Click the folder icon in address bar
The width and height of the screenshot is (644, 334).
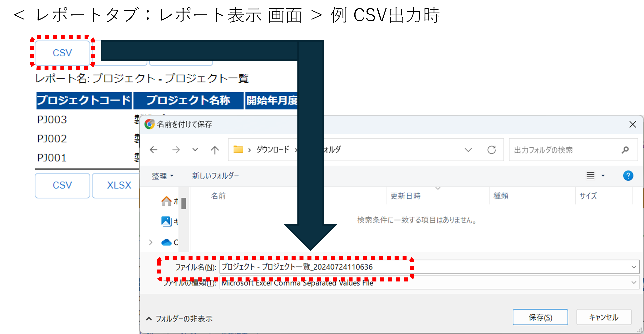coord(238,149)
